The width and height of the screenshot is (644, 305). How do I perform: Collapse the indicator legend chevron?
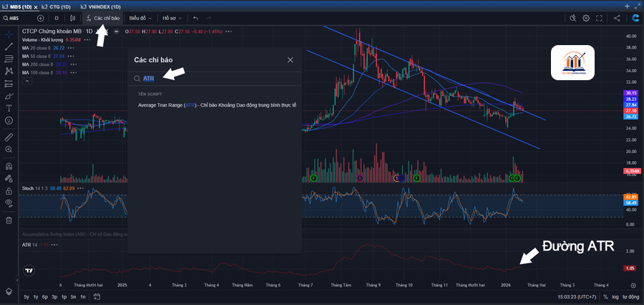click(26, 81)
